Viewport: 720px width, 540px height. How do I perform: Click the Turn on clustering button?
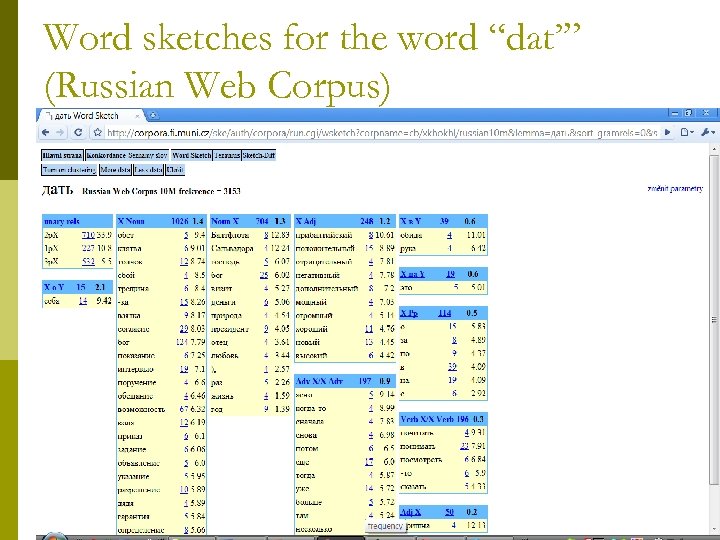tap(69, 170)
